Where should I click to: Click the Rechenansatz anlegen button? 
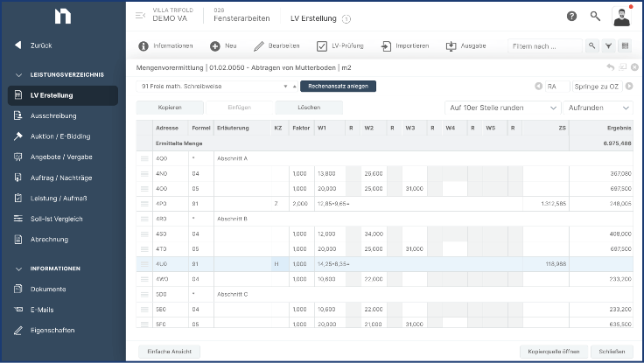point(338,87)
